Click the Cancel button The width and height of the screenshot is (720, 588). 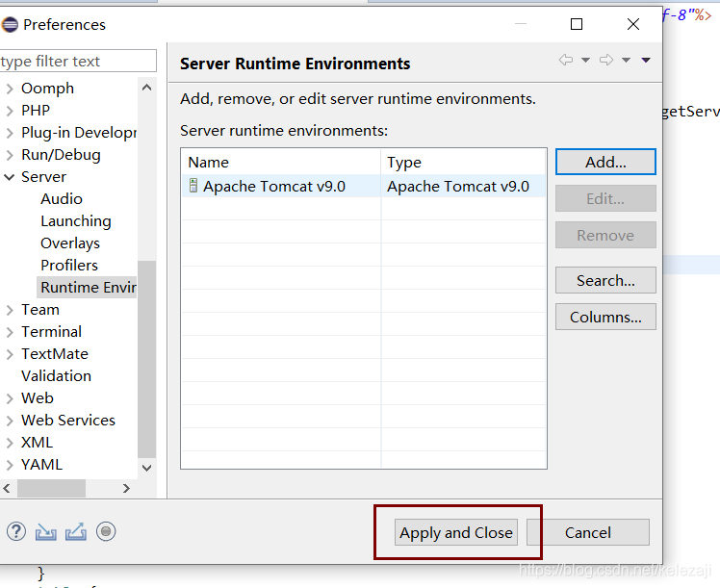click(588, 532)
